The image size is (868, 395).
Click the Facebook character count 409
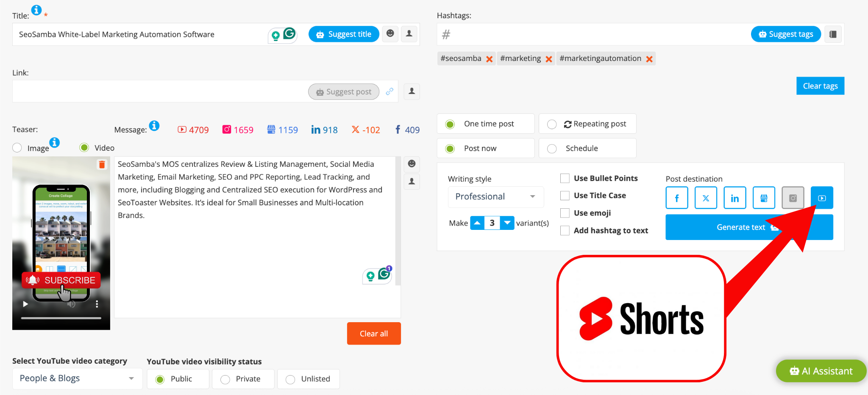pyautogui.click(x=407, y=130)
